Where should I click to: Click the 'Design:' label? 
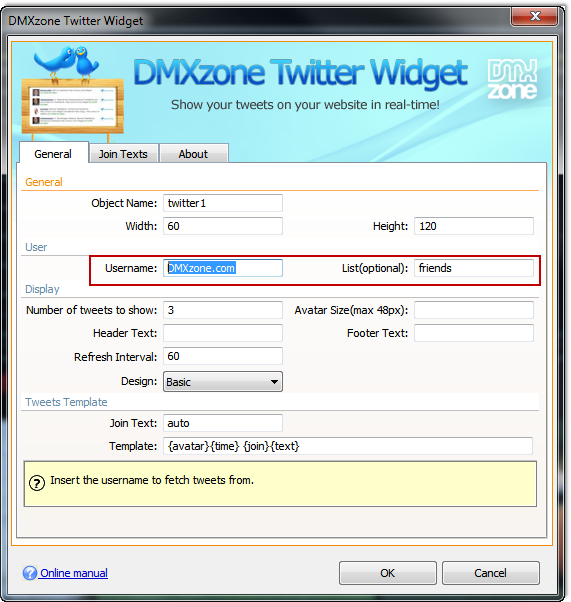coord(139,381)
